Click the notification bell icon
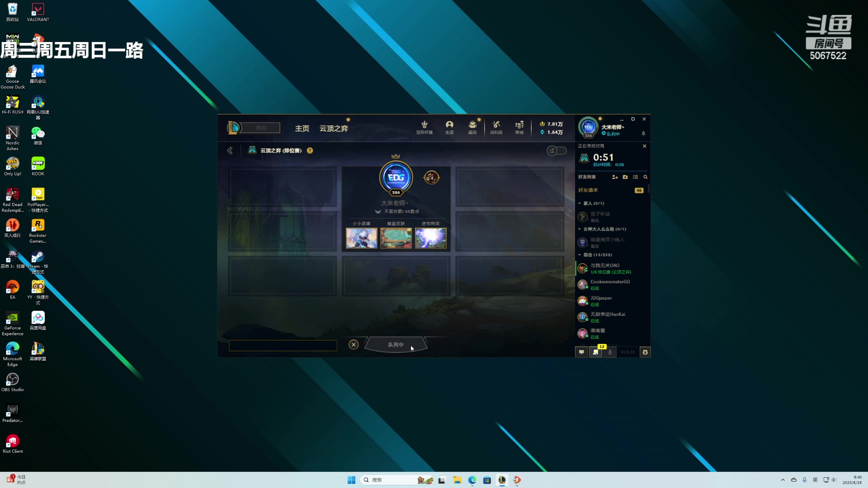This screenshot has height=488, width=868. coord(643,134)
